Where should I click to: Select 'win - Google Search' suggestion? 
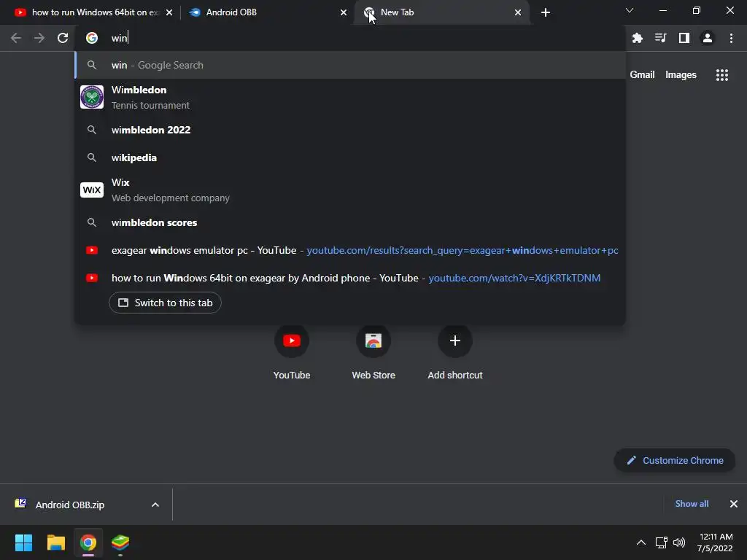point(350,65)
